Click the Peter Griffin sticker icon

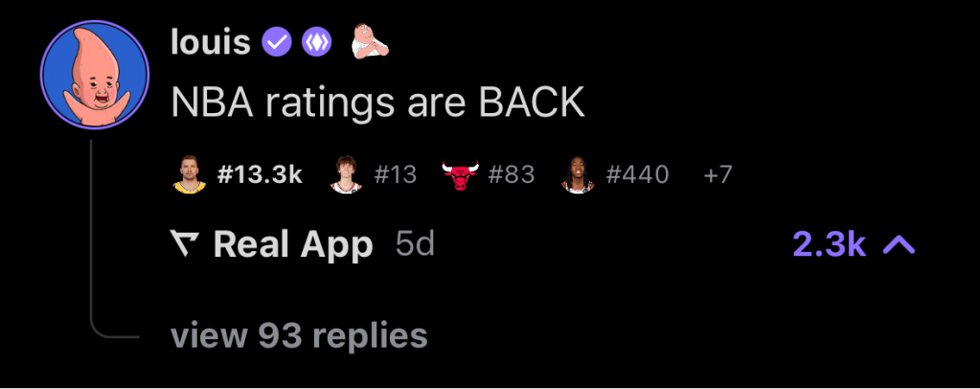369,41
